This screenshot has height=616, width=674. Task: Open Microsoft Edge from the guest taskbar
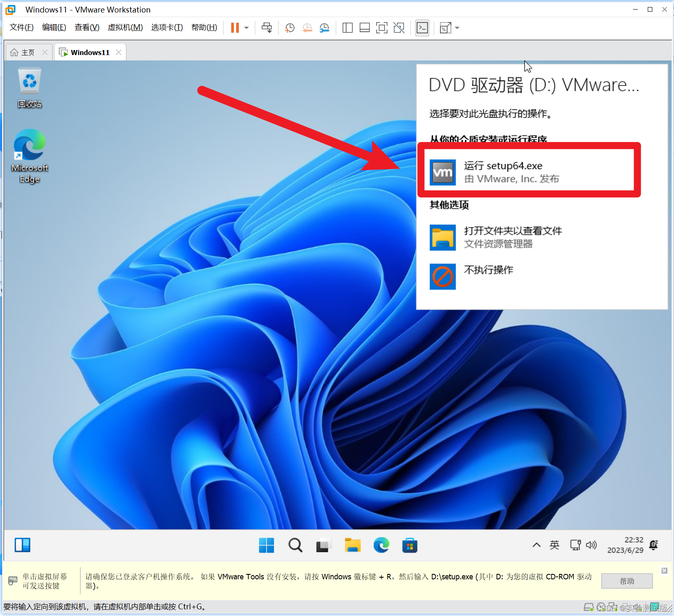point(381,545)
